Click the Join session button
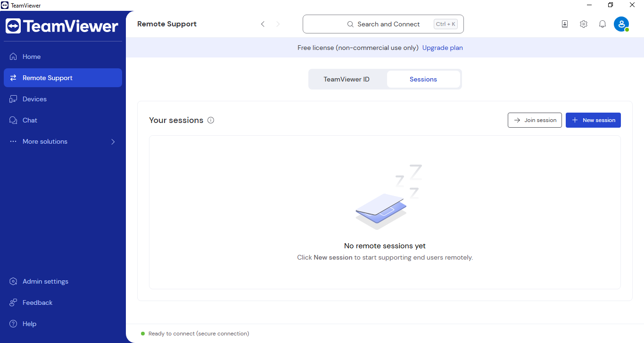Viewport: 644px width, 343px height. pos(535,120)
